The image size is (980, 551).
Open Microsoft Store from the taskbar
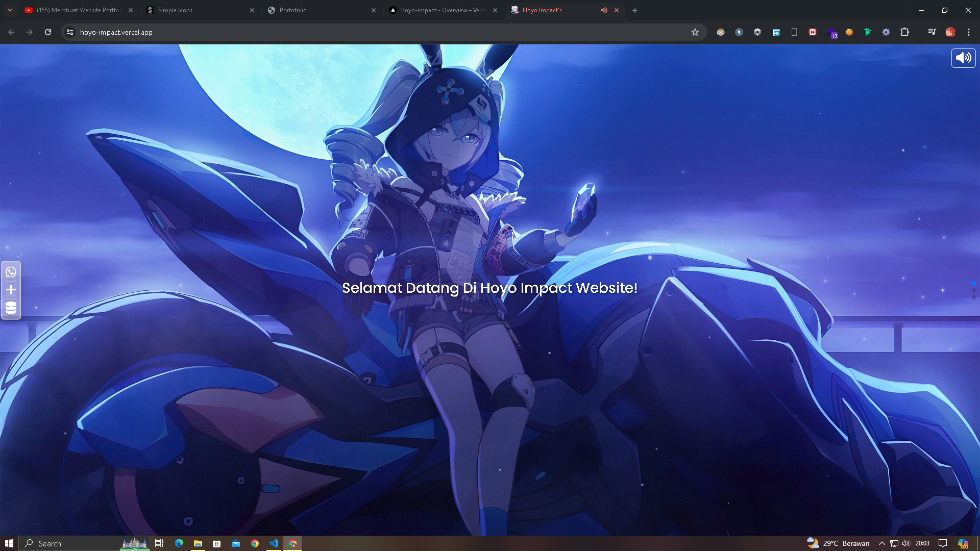pos(217,543)
